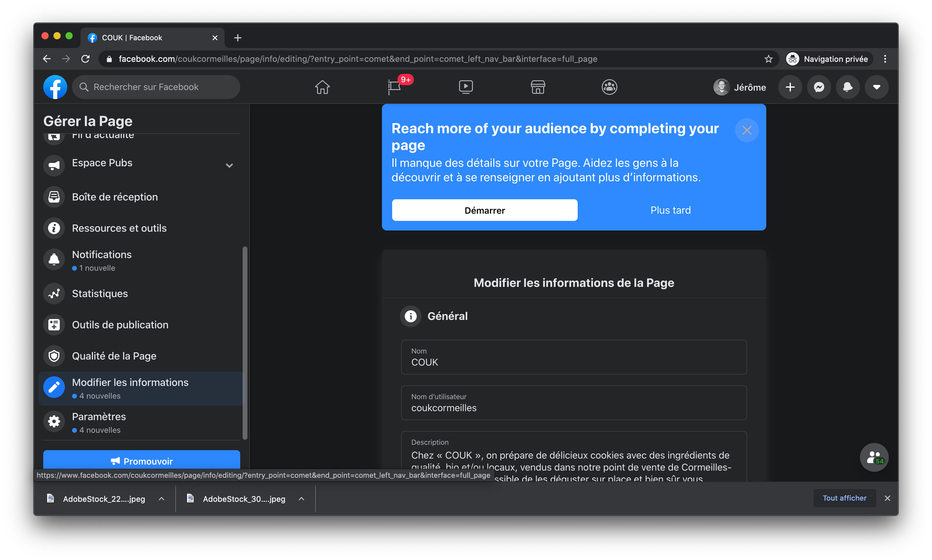Close the COUK | Facebook tab
The width and height of the screenshot is (932, 560).
215,38
